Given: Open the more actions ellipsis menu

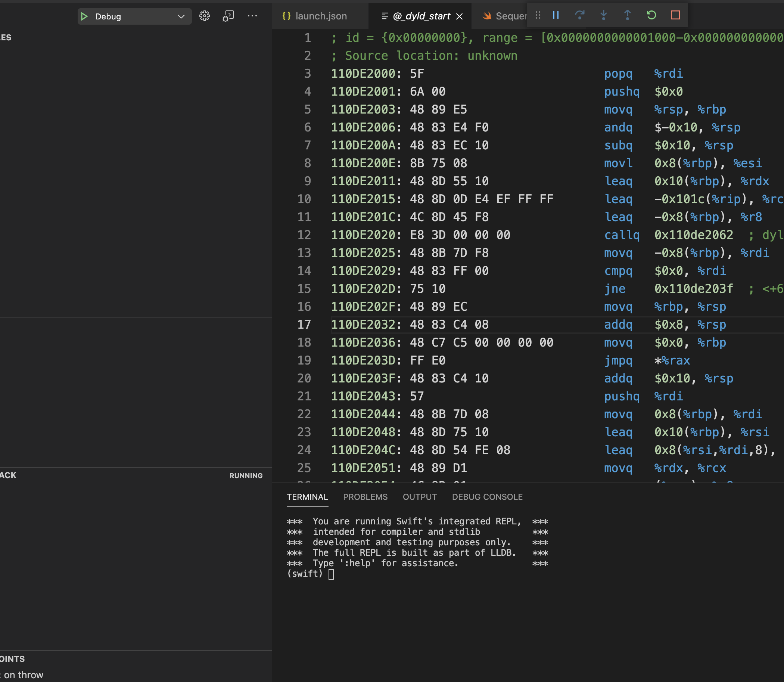Looking at the screenshot, I should [x=252, y=16].
